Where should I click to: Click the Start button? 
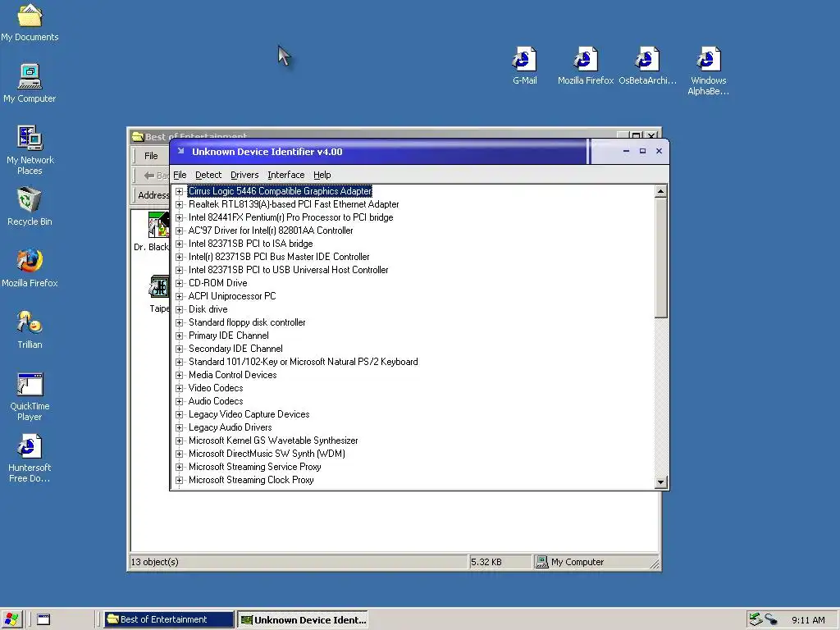(11, 619)
